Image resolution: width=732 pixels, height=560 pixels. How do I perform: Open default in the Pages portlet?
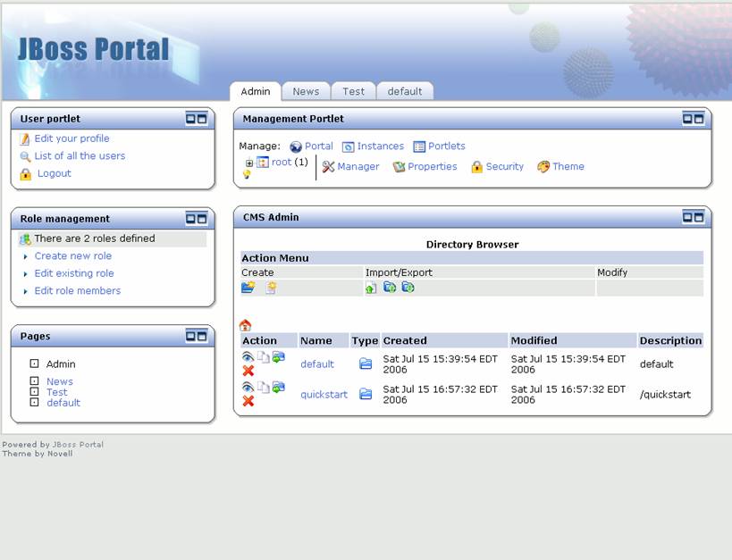[63, 402]
